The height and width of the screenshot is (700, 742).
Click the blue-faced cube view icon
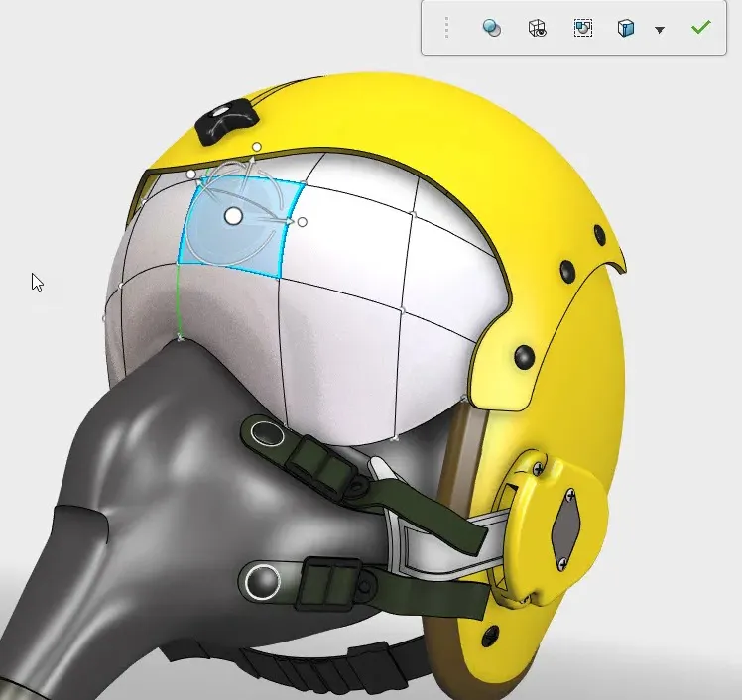(x=626, y=28)
